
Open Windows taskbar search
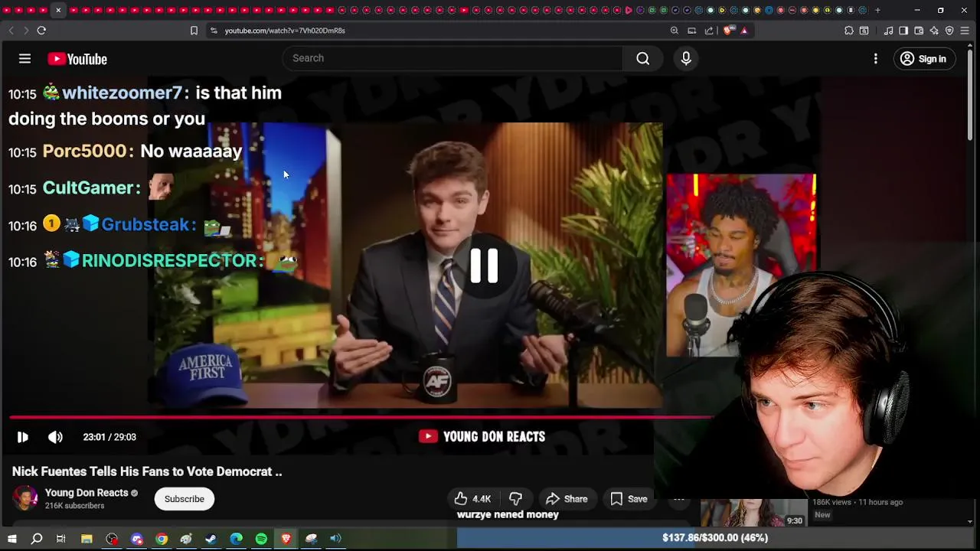[36, 539]
